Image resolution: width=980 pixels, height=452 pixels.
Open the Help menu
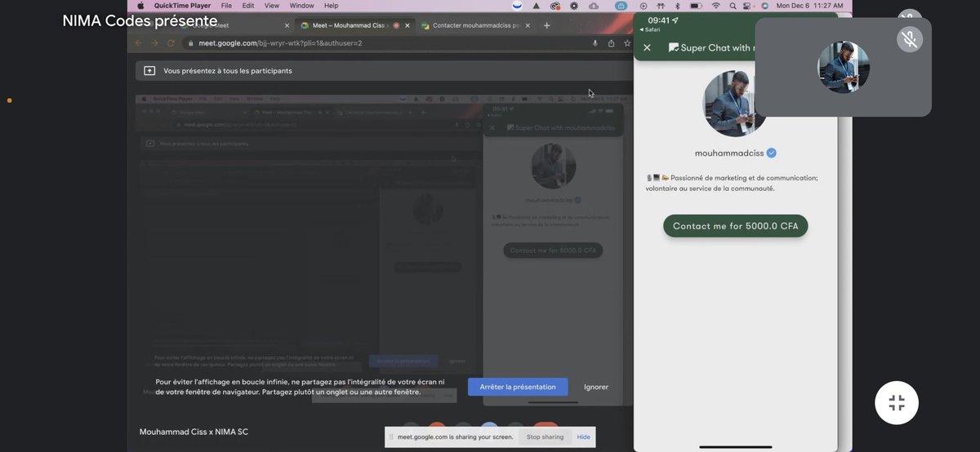331,6
